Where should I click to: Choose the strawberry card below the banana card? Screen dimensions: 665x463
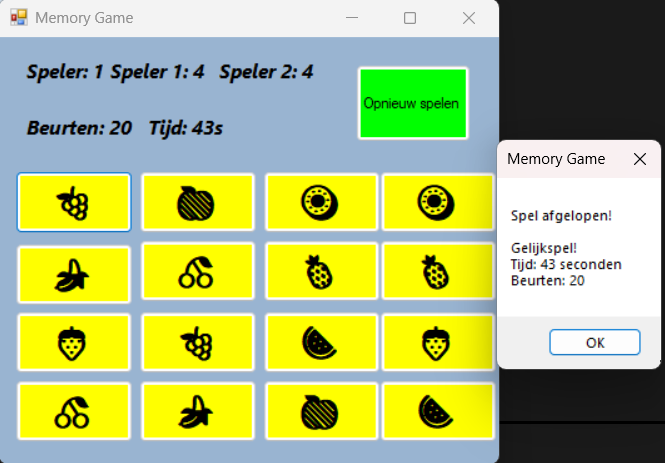coord(74,343)
